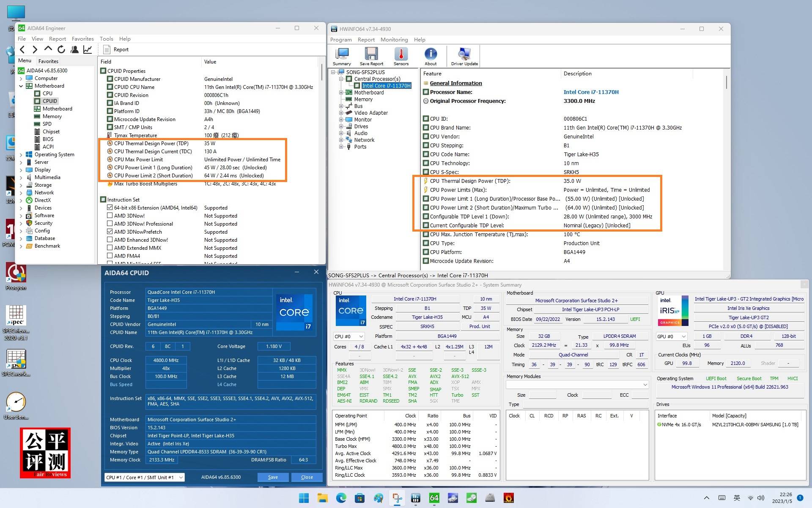Open AIDA64 Tools menu
The width and height of the screenshot is (812, 508).
106,39
